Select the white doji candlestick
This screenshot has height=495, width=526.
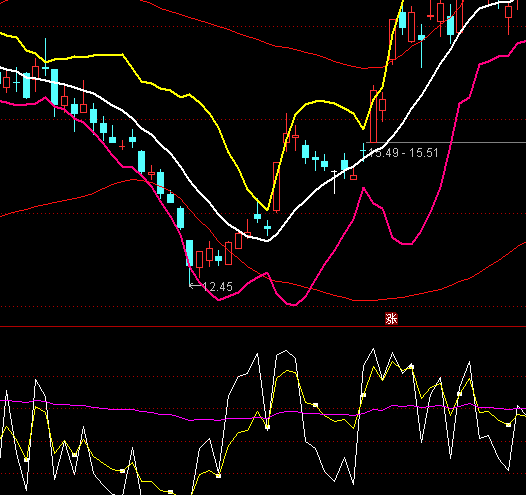[x=334, y=182]
